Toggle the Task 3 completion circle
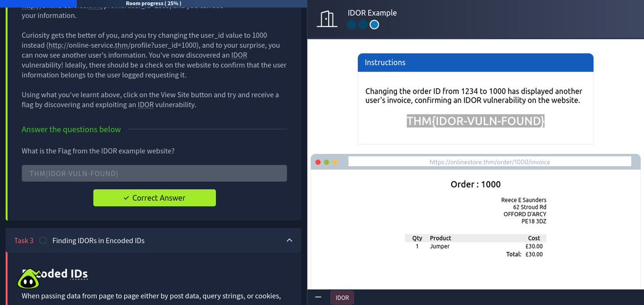Screen dimensions: 644x305 pos(43,240)
